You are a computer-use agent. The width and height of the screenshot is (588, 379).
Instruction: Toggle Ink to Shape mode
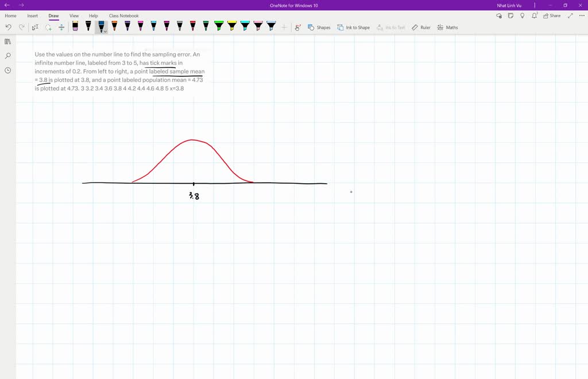tap(354, 27)
